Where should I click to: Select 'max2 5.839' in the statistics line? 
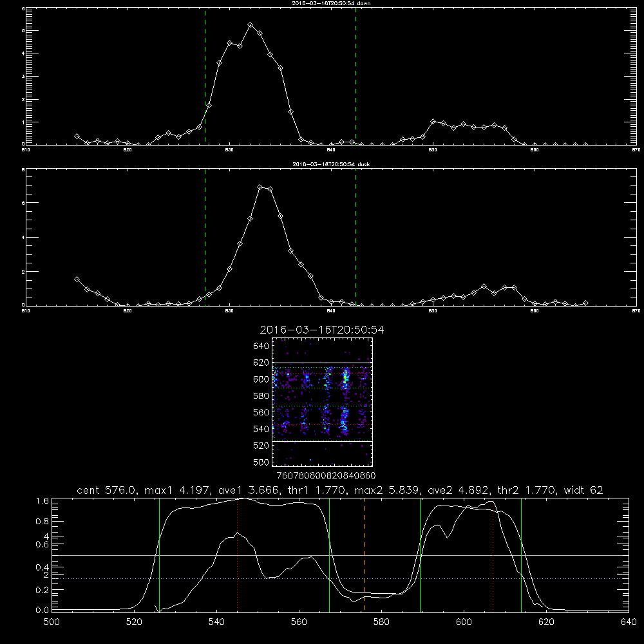point(387,490)
